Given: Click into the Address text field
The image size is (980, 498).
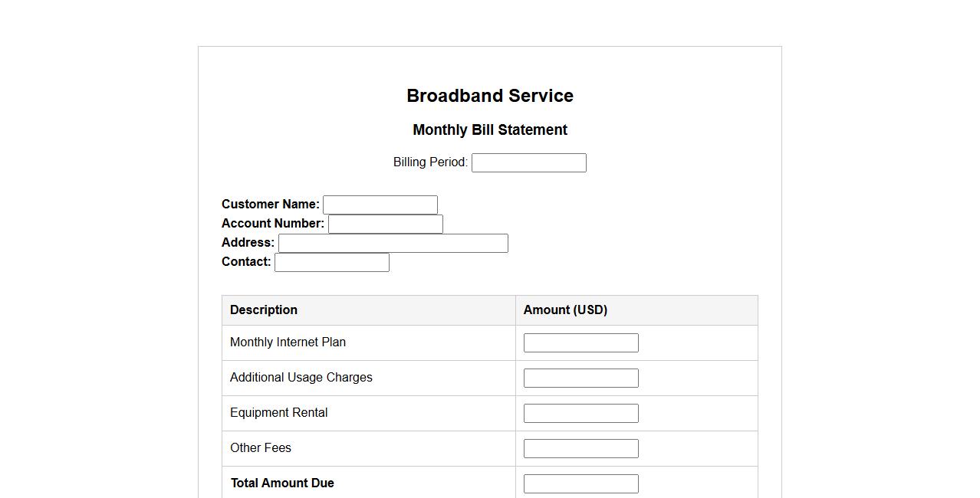Looking at the screenshot, I should [393, 243].
